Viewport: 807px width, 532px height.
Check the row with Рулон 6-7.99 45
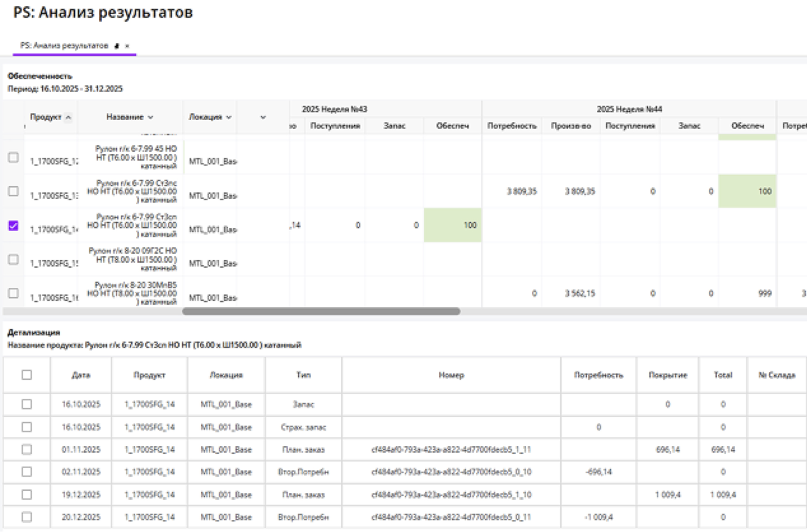pyautogui.click(x=13, y=157)
